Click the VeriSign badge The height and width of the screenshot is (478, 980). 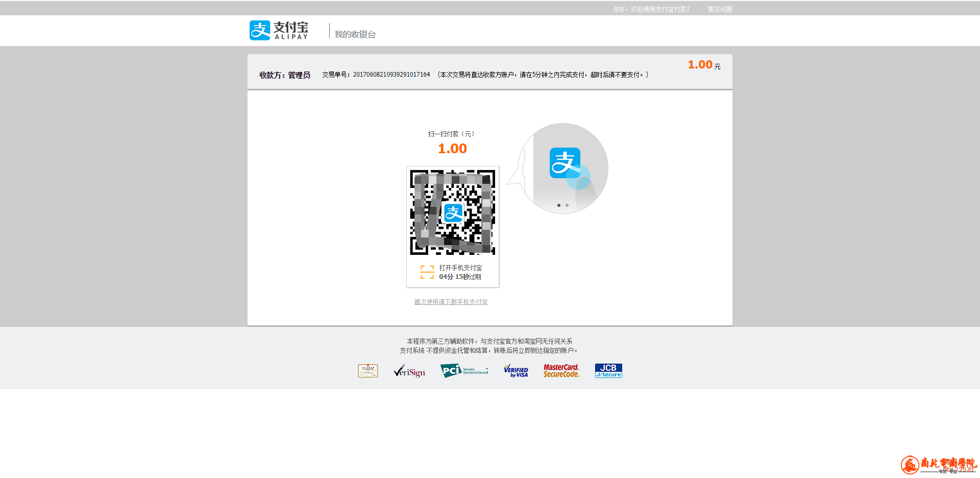(x=409, y=371)
